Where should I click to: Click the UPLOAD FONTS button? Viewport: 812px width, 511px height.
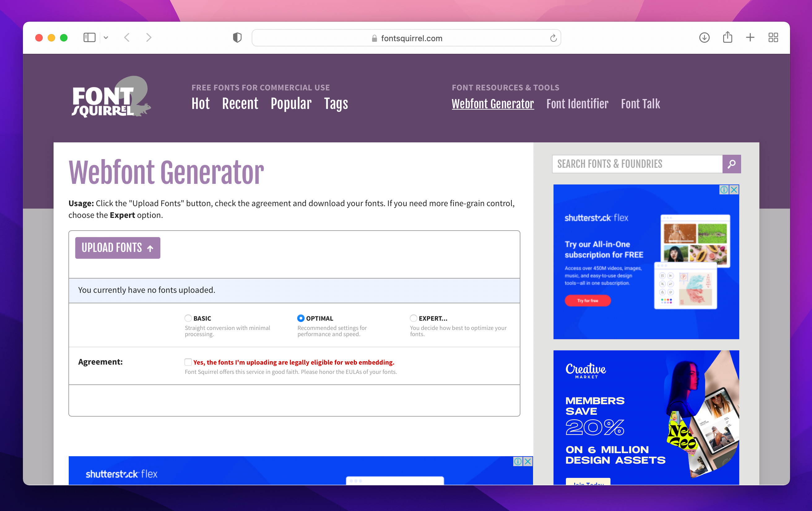(x=118, y=248)
